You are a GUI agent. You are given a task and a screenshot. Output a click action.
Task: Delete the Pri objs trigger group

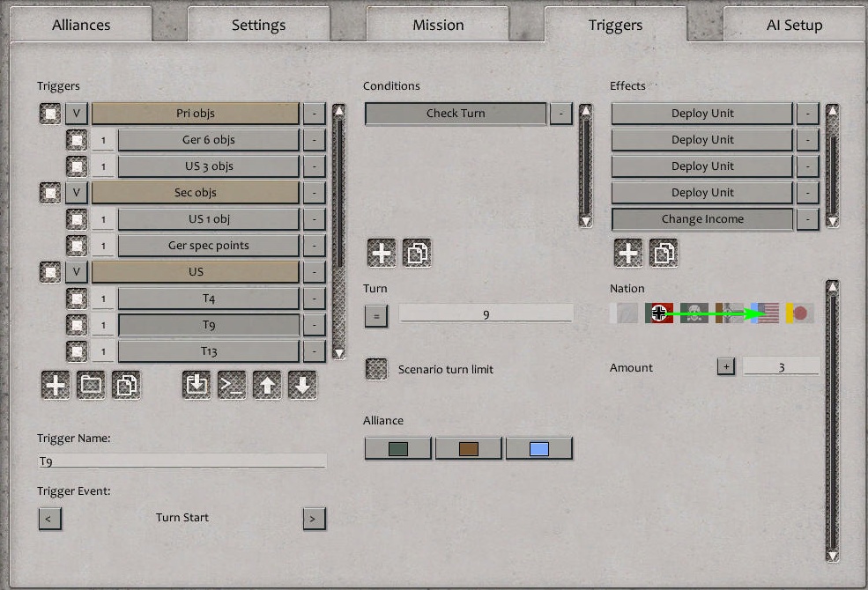(x=314, y=114)
